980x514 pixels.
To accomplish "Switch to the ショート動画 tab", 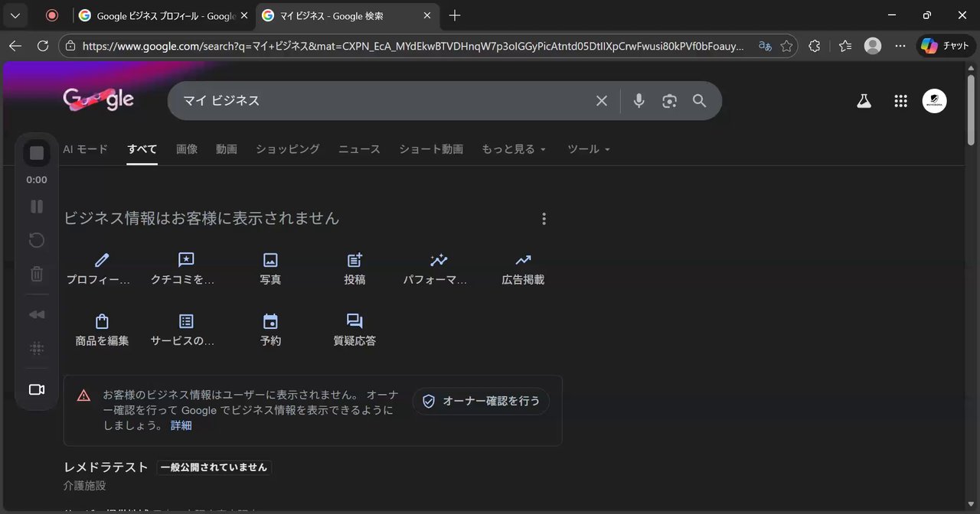I will click(x=431, y=149).
